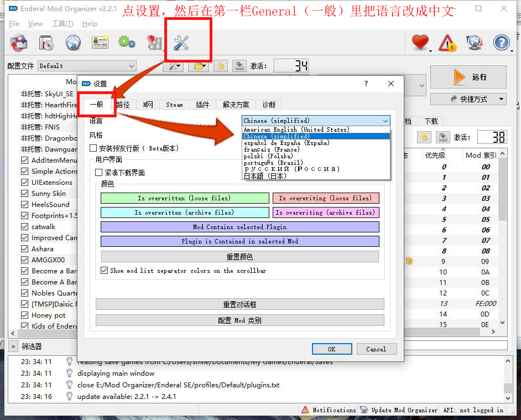Click restore backup icon in right plugin pane
The height and width of the screenshot is (420, 521).
(424, 137)
